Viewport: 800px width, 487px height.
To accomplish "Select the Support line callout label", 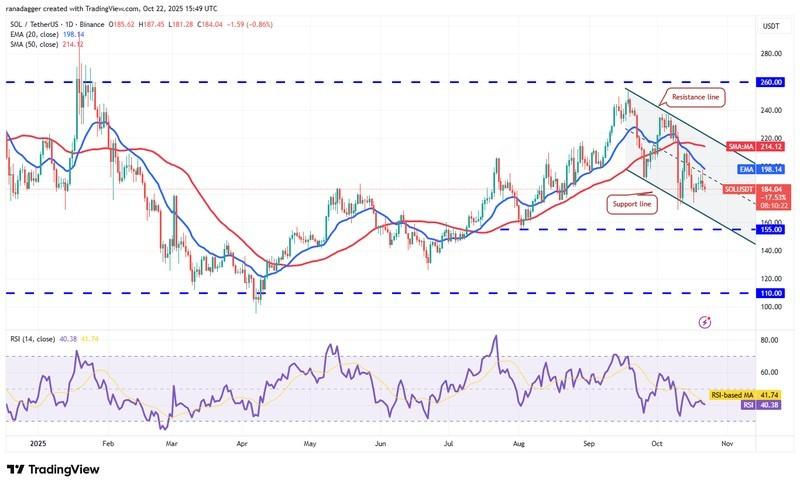I will pyautogui.click(x=632, y=204).
